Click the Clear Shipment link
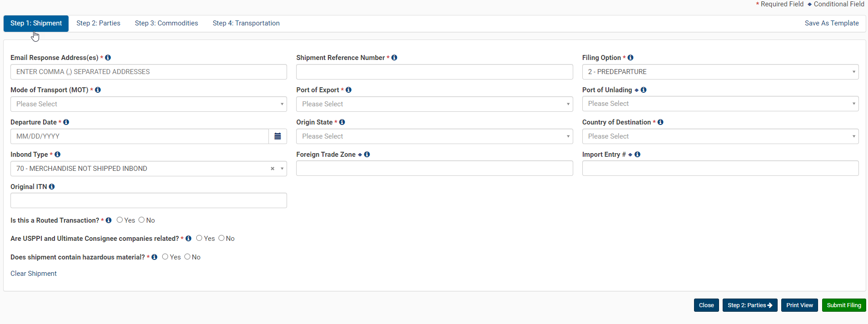This screenshot has height=324, width=868. [x=34, y=274]
